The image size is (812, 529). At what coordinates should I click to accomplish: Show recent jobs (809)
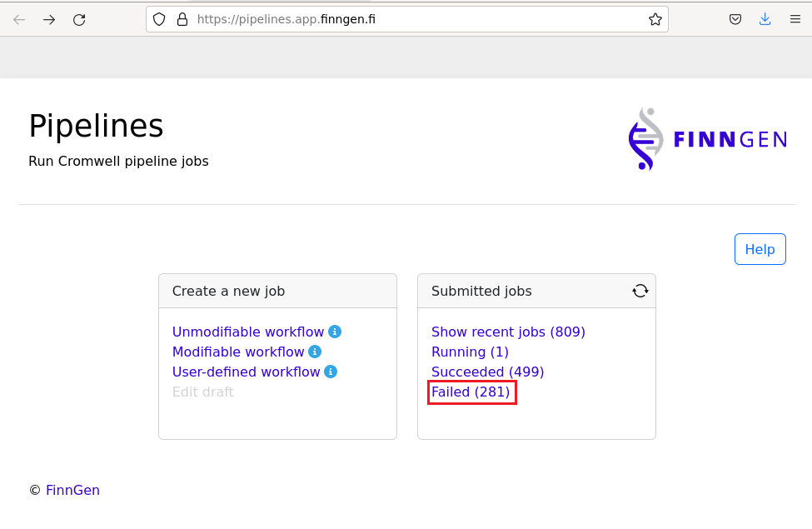(x=508, y=332)
